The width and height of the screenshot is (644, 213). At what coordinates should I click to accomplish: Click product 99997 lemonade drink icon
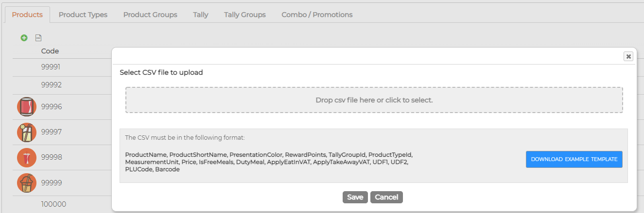point(27,132)
